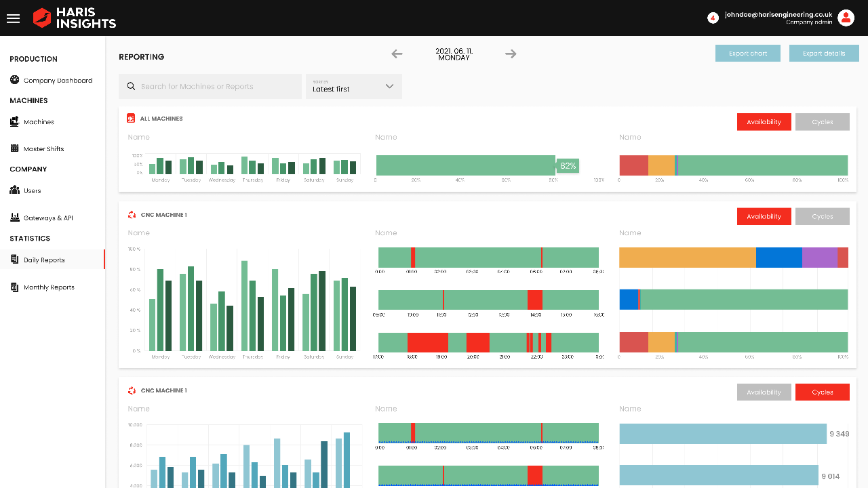Image resolution: width=868 pixels, height=488 pixels.
Task: Click the Haris Insights logo
Action: pos(75,18)
